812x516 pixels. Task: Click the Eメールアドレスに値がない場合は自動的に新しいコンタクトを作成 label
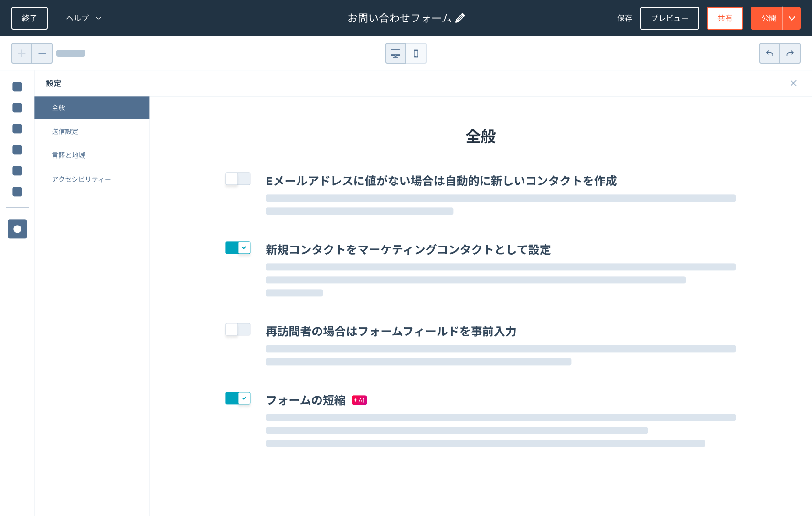click(x=441, y=181)
